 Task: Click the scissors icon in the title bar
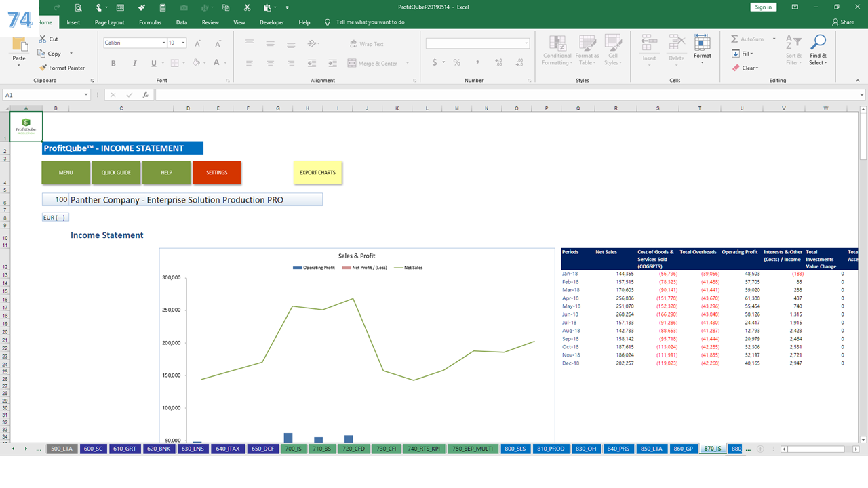click(248, 7)
